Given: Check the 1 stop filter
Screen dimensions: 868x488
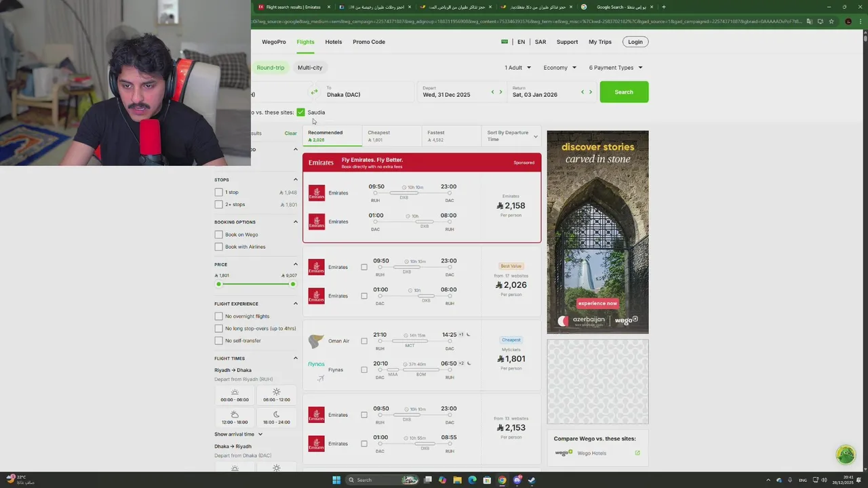Looking at the screenshot, I should coord(218,192).
